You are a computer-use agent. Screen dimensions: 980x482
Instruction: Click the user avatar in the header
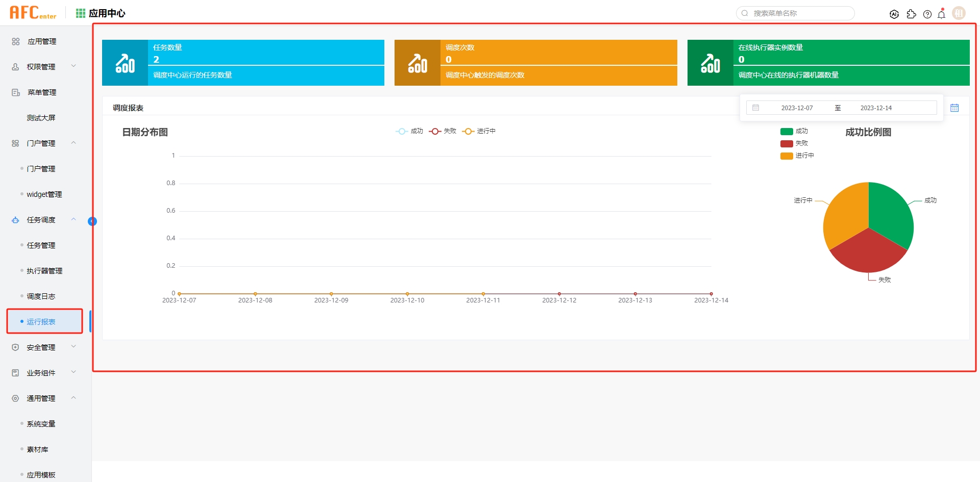959,13
